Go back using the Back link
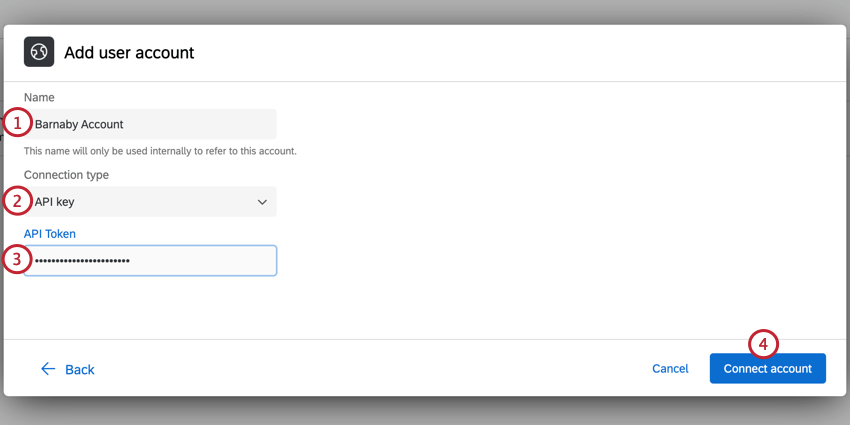The width and height of the screenshot is (850, 425). [x=79, y=370]
